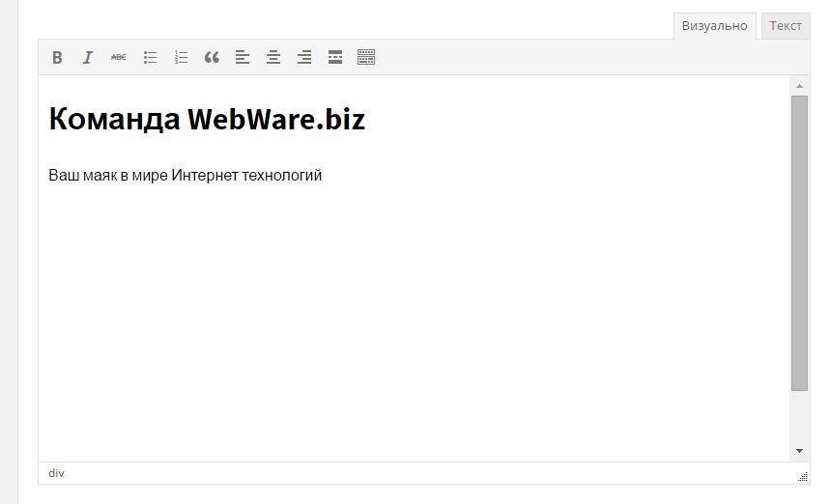Select the div element path
This screenshot has height=504, width=830.
[56, 473]
